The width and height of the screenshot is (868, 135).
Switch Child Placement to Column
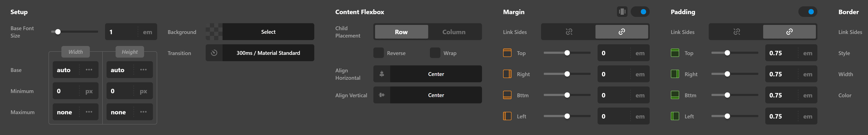point(454,32)
